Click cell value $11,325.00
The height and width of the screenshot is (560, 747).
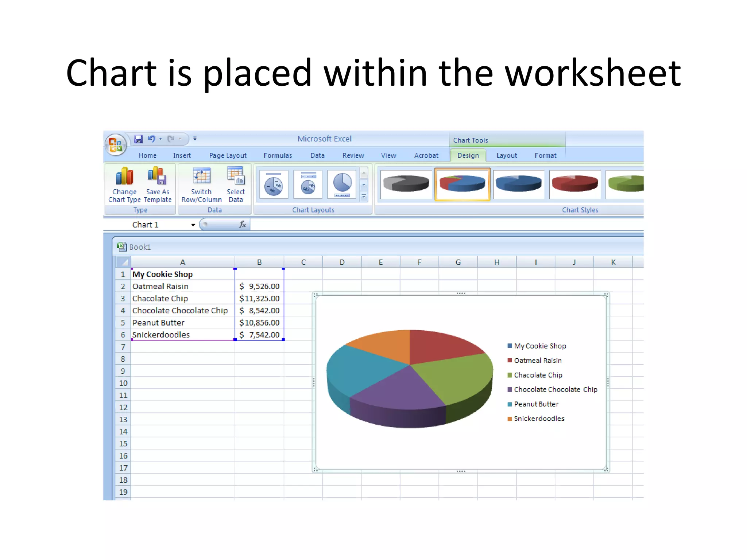tap(259, 298)
